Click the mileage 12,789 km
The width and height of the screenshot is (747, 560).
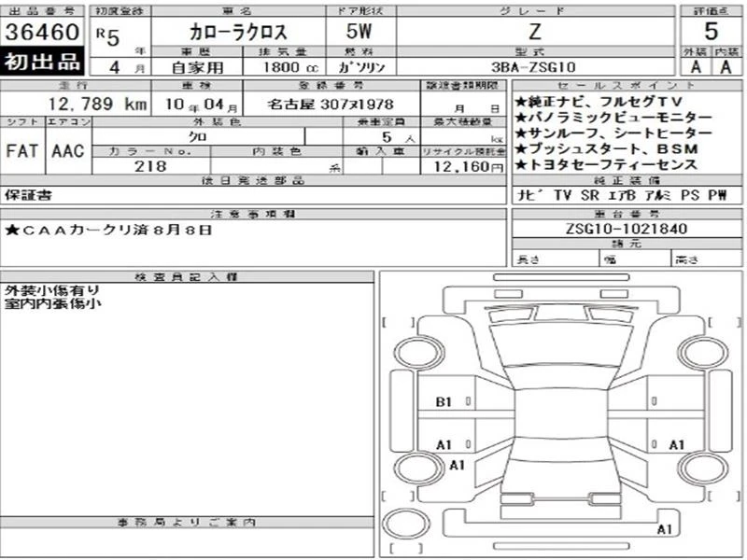click(98, 104)
